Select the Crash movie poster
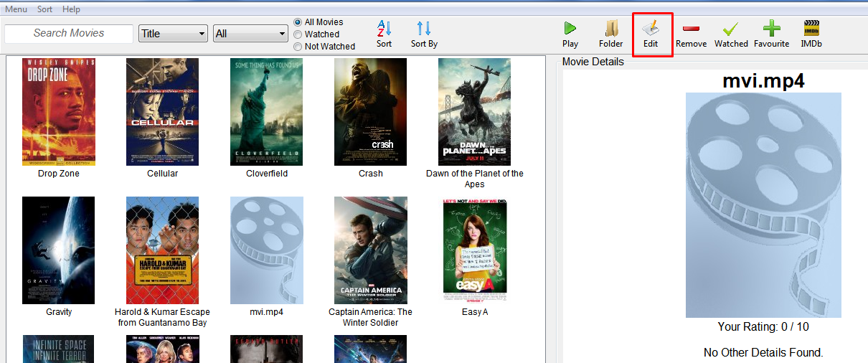The width and height of the screenshot is (868, 363). coord(370,112)
